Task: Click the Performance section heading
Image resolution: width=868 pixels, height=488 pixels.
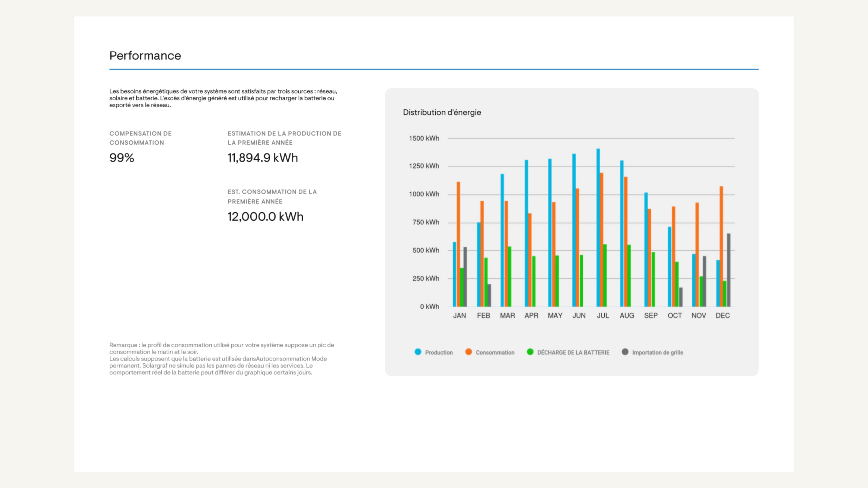Action: 145,56
